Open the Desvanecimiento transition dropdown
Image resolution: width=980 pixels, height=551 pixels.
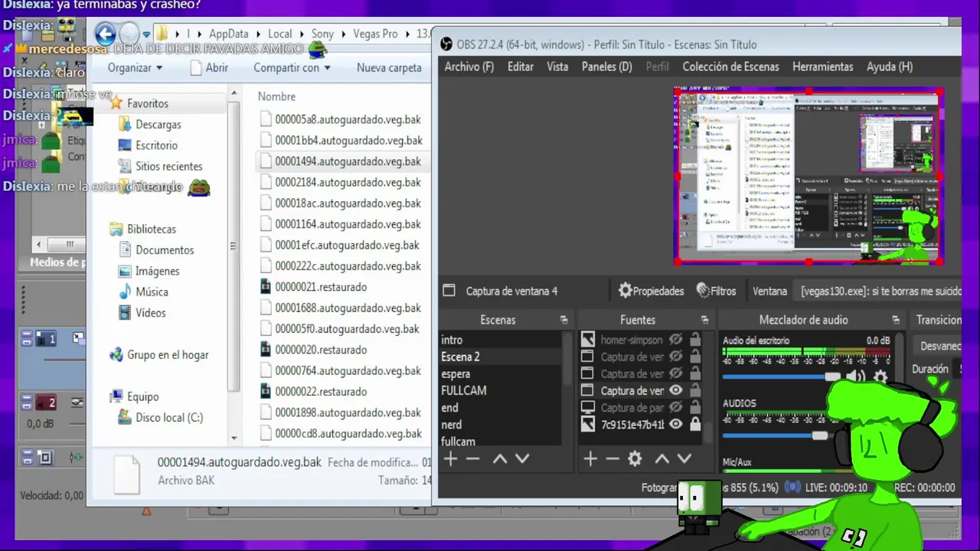(939, 346)
